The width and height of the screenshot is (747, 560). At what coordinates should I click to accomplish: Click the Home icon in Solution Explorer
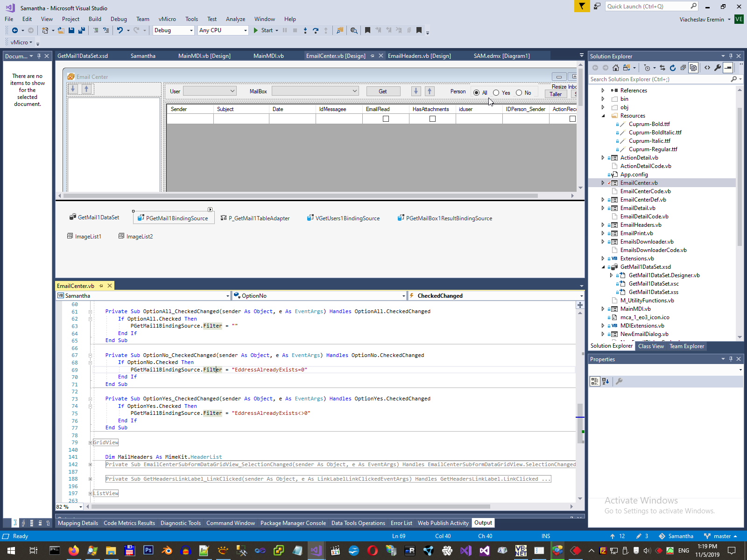click(616, 68)
